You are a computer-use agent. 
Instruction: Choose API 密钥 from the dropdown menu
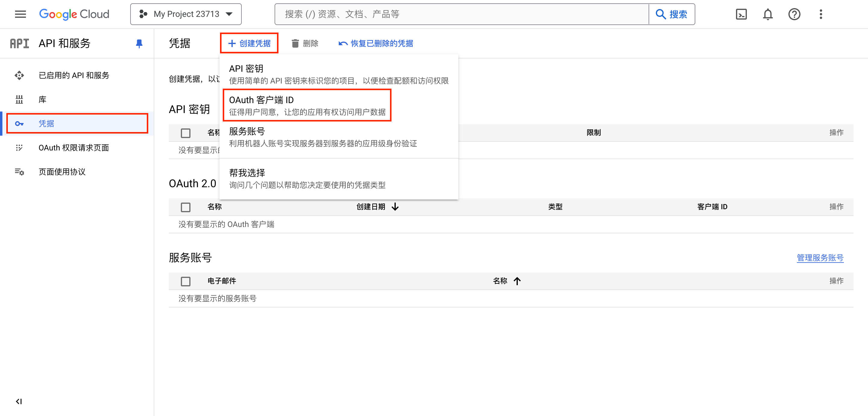tap(339, 74)
